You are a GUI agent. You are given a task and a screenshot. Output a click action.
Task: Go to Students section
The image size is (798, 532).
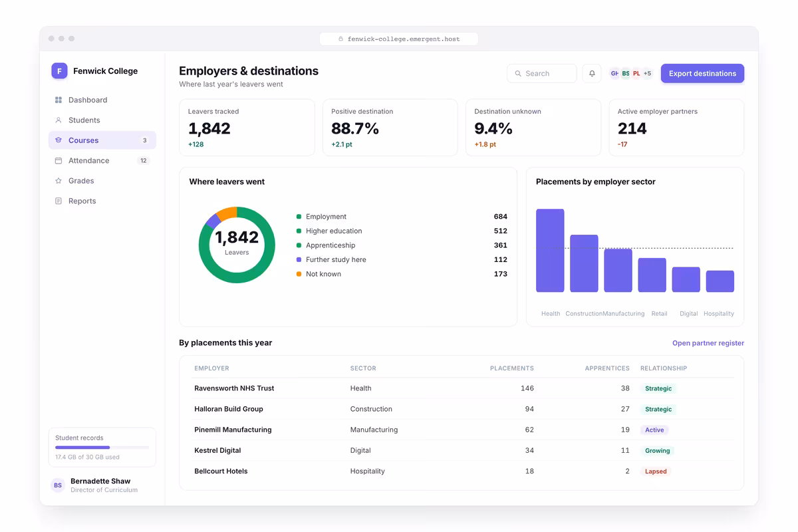tap(102, 120)
